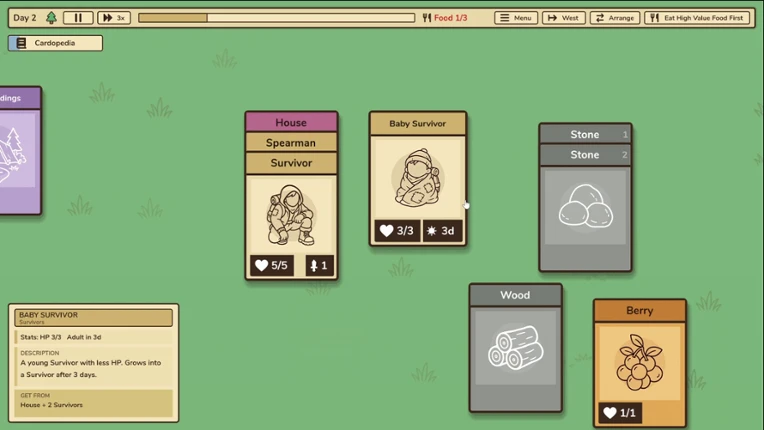The width and height of the screenshot is (764, 430).
Task: Click the Arrange swap arrows icon
Action: point(600,18)
